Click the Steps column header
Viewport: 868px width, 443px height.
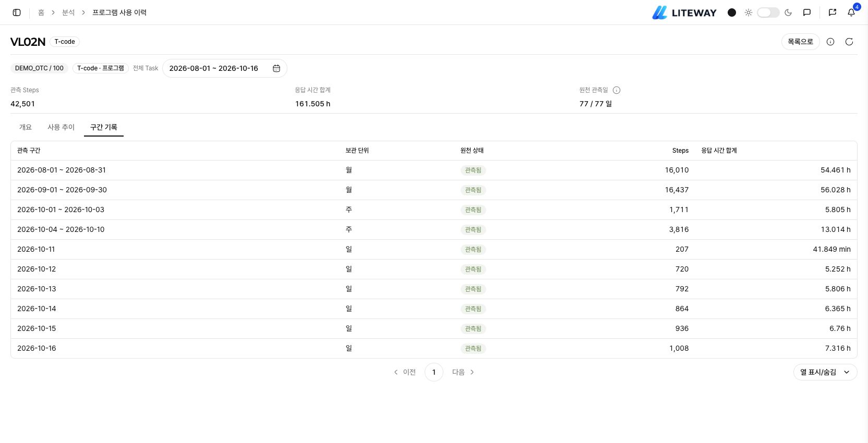(x=680, y=151)
